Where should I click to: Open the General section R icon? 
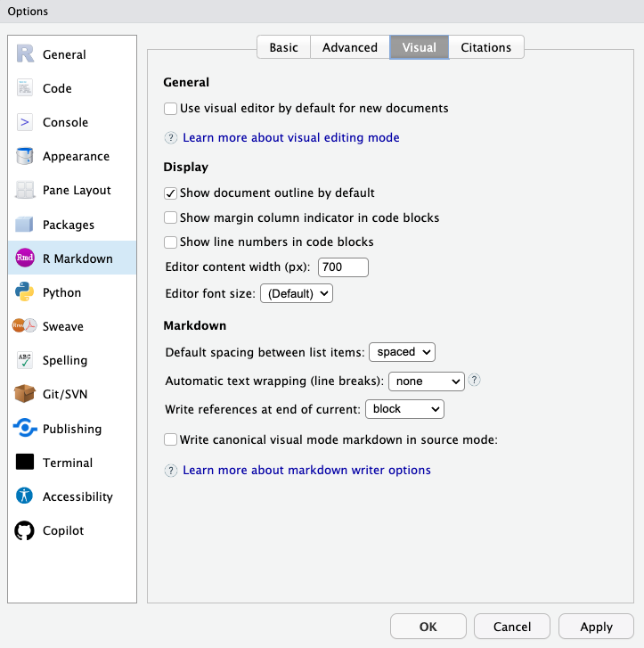tap(25, 54)
